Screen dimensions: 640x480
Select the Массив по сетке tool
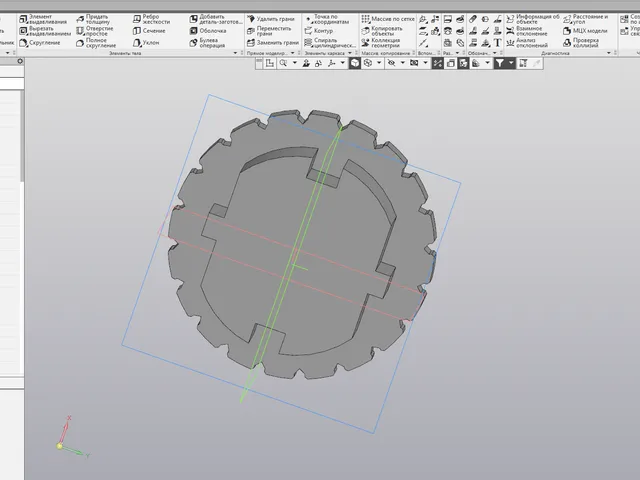tap(388, 19)
